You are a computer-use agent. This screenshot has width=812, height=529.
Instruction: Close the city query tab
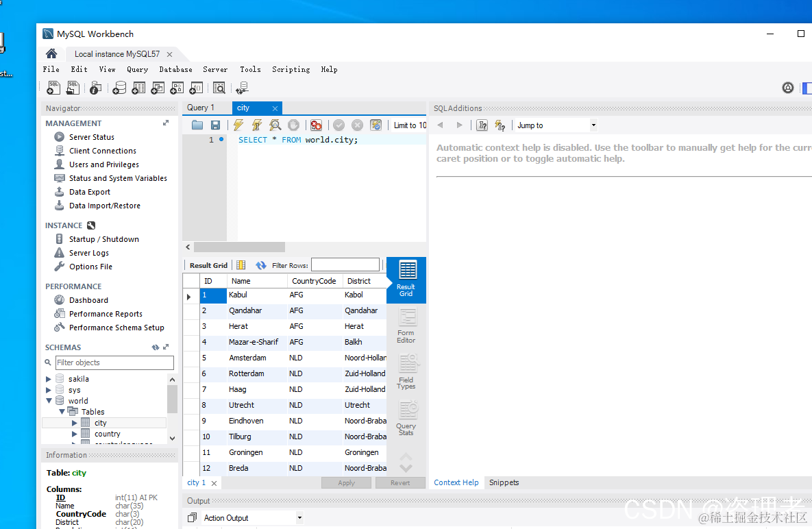coord(275,108)
